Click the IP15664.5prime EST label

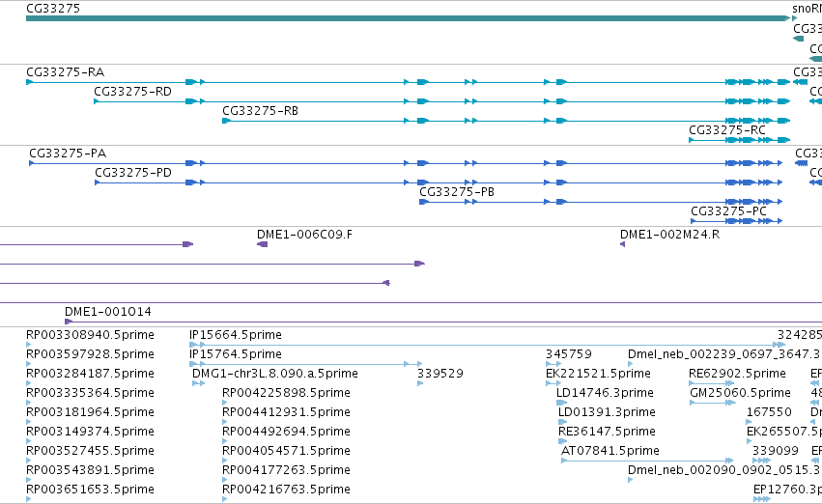click(236, 335)
